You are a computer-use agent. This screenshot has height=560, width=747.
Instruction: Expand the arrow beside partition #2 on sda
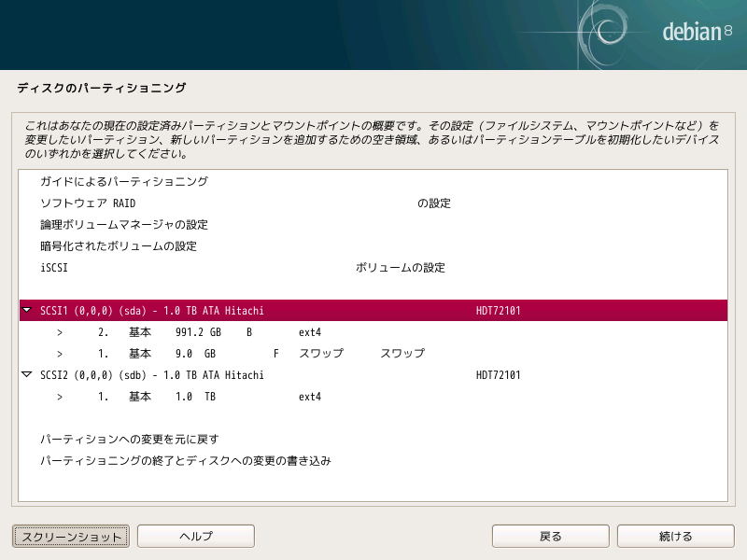(x=60, y=332)
